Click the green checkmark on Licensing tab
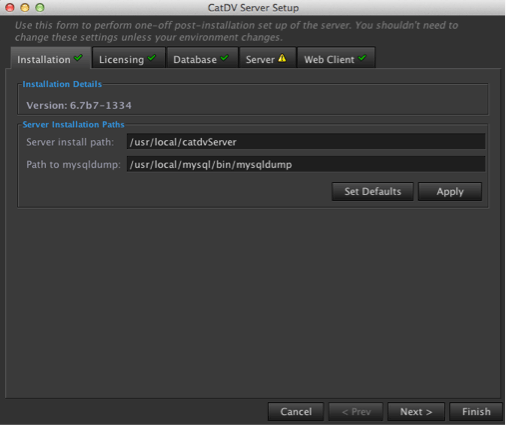This screenshot has height=425, width=506. coord(152,58)
